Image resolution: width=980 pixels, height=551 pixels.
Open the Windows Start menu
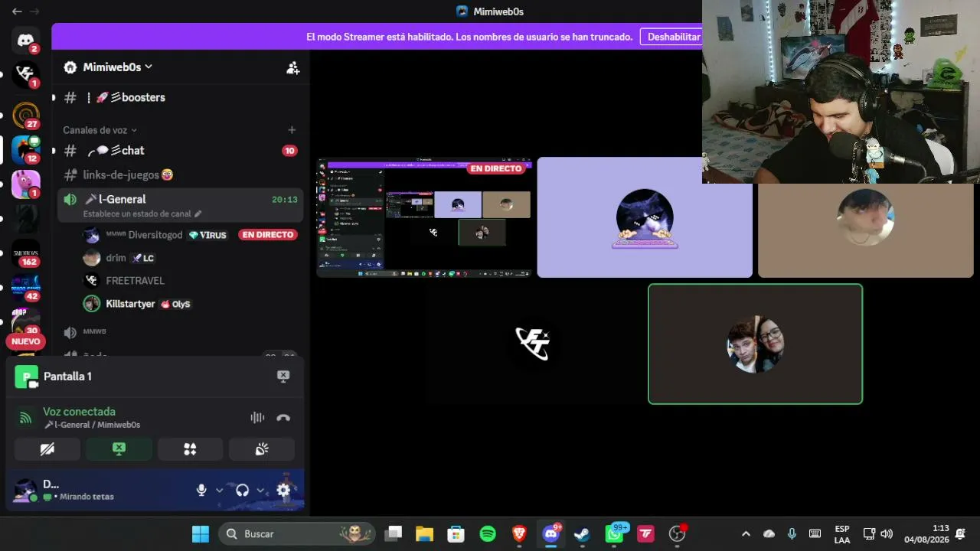[201, 533]
